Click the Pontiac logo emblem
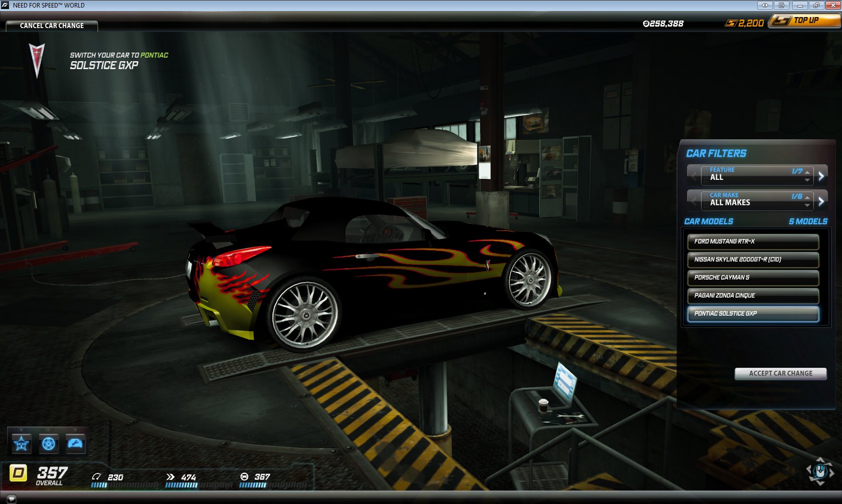 pos(37,60)
